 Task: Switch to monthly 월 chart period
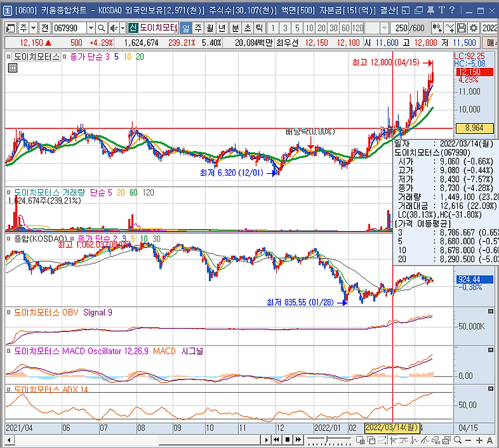[x=210, y=29]
